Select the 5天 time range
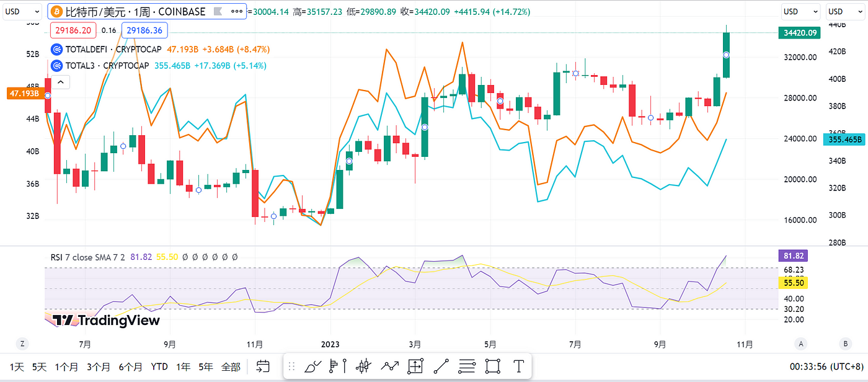 point(39,366)
